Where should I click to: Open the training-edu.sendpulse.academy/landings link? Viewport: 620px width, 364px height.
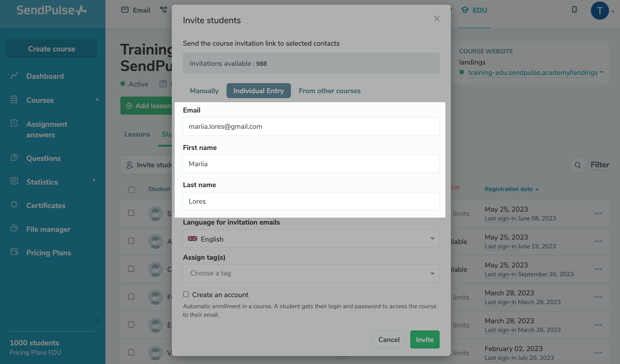pyautogui.click(x=533, y=73)
